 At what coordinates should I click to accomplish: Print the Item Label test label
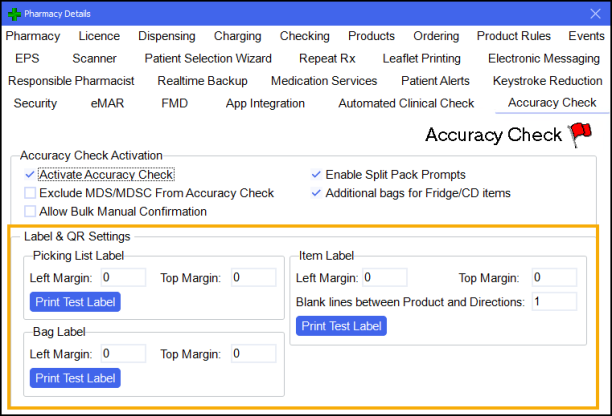341,325
